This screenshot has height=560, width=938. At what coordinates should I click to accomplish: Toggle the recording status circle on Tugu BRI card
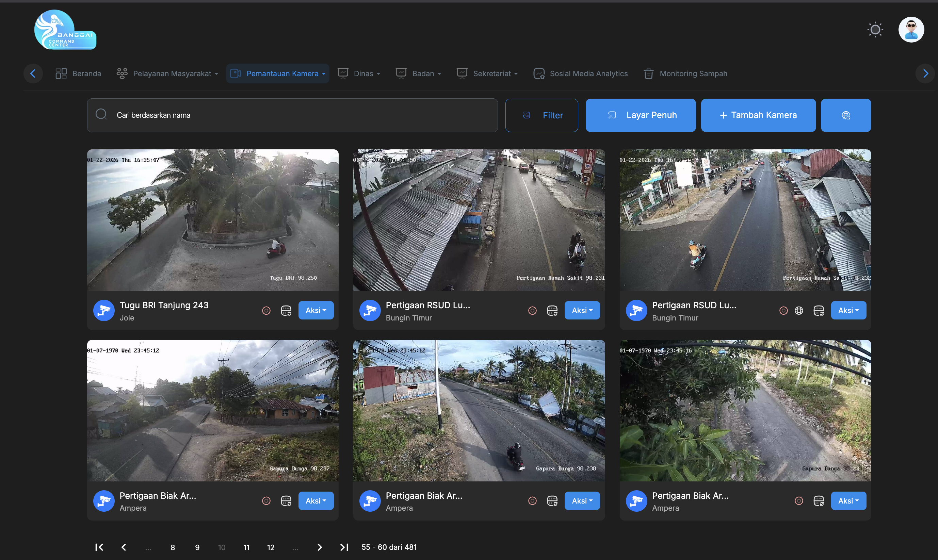(x=266, y=310)
